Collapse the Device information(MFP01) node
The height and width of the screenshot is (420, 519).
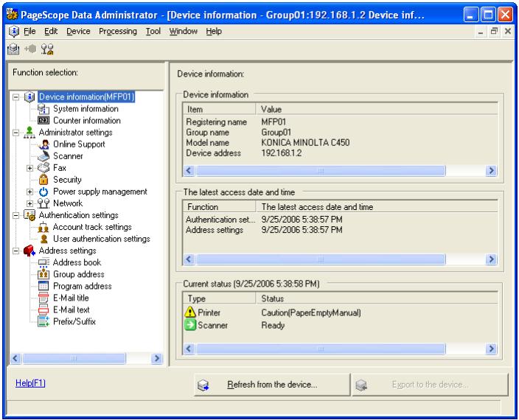16,97
